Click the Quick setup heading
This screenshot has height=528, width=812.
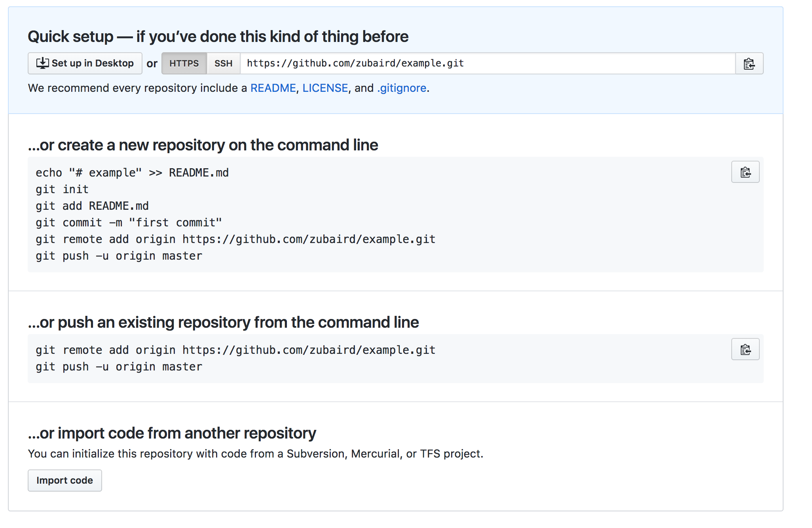tap(218, 37)
